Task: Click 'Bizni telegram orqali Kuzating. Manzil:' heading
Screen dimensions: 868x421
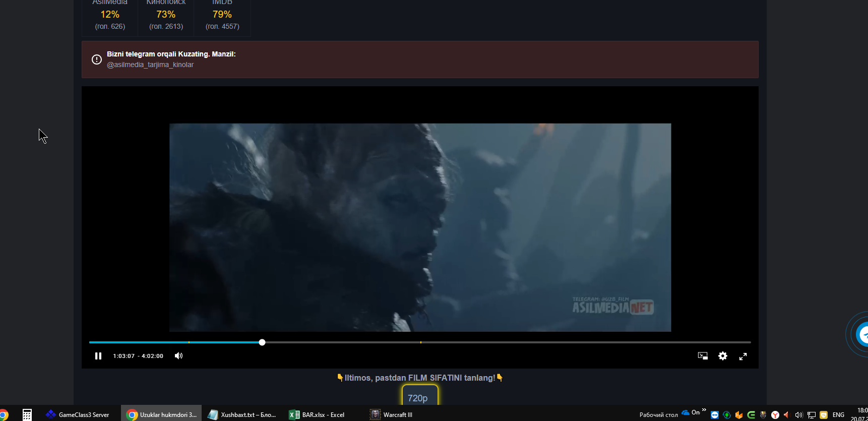Action: [x=171, y=54]
